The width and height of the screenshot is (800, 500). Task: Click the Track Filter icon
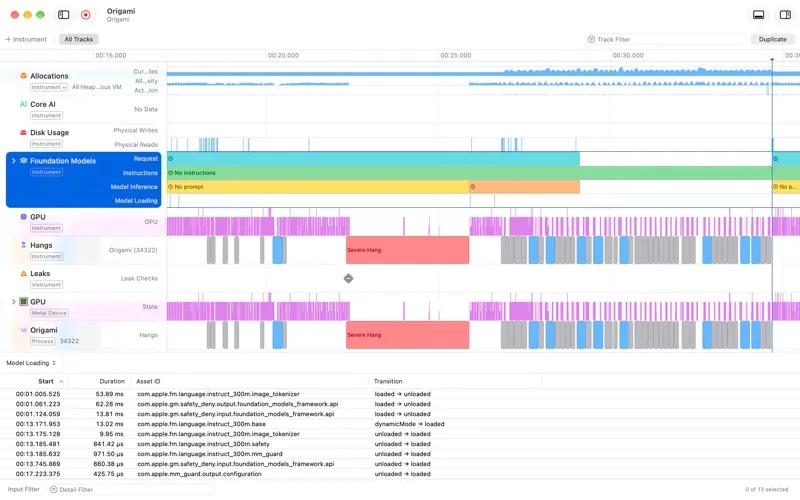[591, 39]
